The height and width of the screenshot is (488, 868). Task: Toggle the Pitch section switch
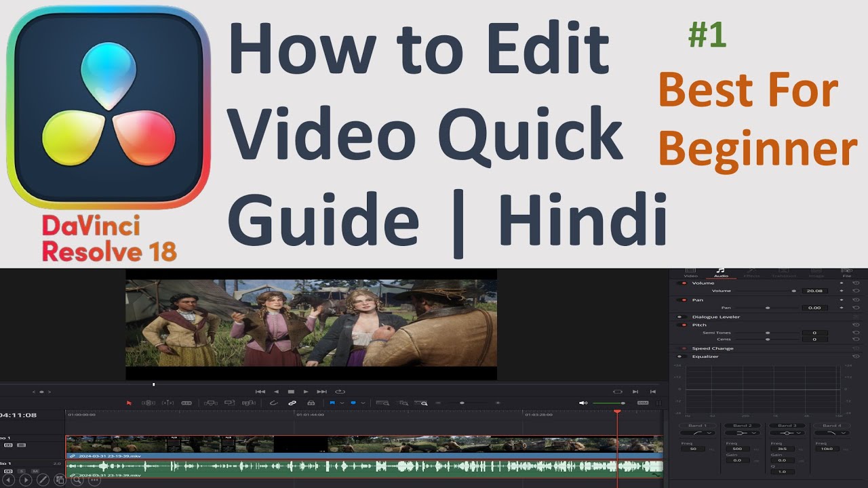coord(683,325)
